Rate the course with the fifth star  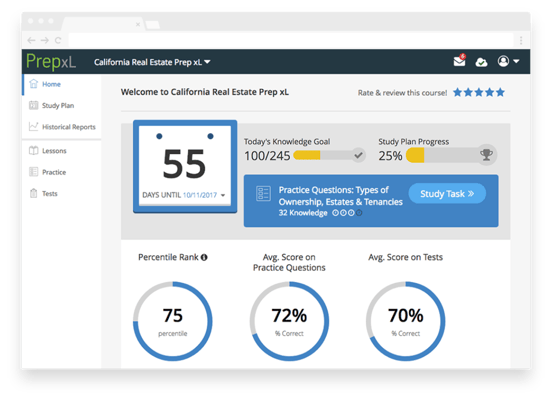tap(500, 93)
